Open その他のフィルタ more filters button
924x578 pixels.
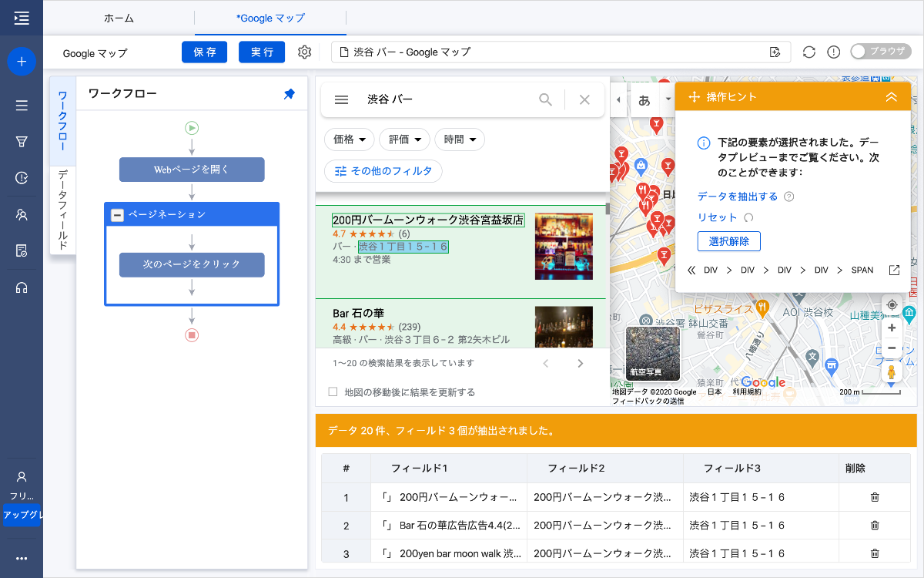pyautogui.click(x=383, y=171)
